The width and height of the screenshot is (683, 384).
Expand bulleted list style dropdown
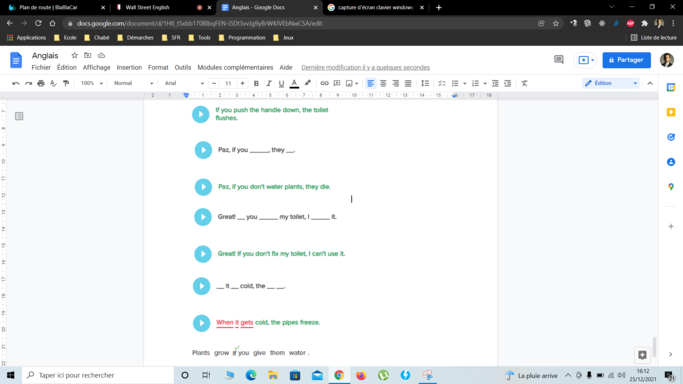pos(465,84)
